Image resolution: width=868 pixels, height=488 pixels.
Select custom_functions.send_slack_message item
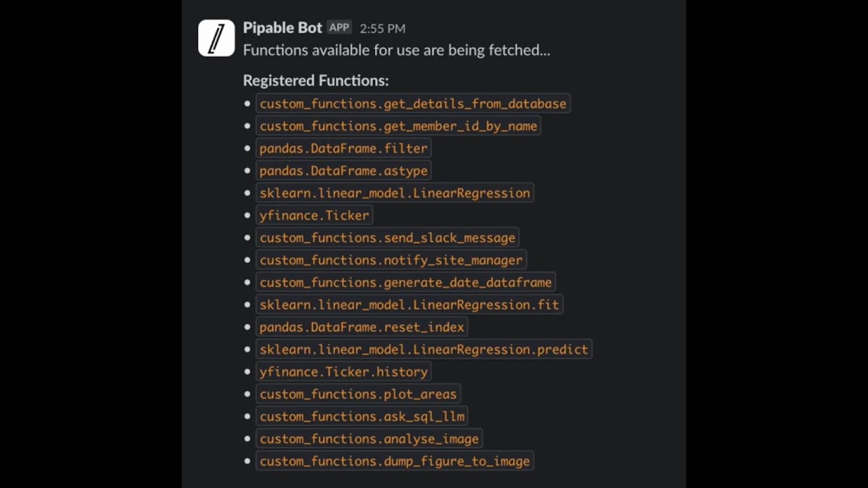387,238
